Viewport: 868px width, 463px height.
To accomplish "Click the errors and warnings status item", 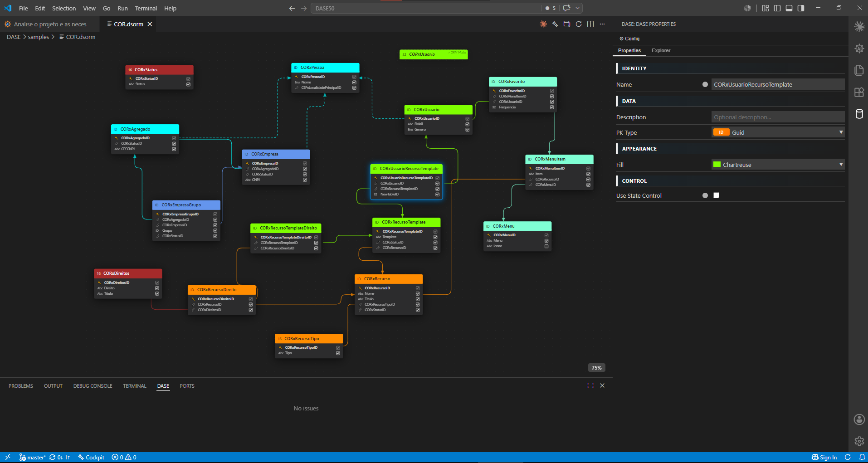I will (x=124, y=457).
